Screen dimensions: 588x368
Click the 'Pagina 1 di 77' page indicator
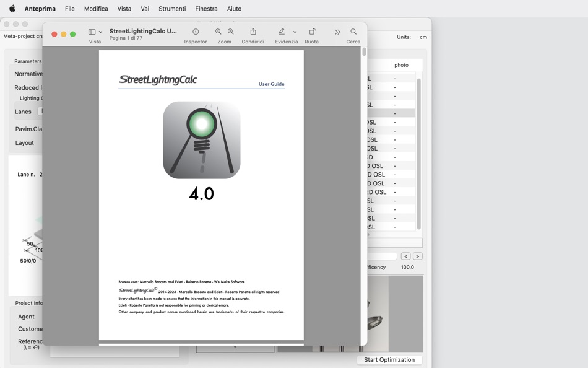126,38
